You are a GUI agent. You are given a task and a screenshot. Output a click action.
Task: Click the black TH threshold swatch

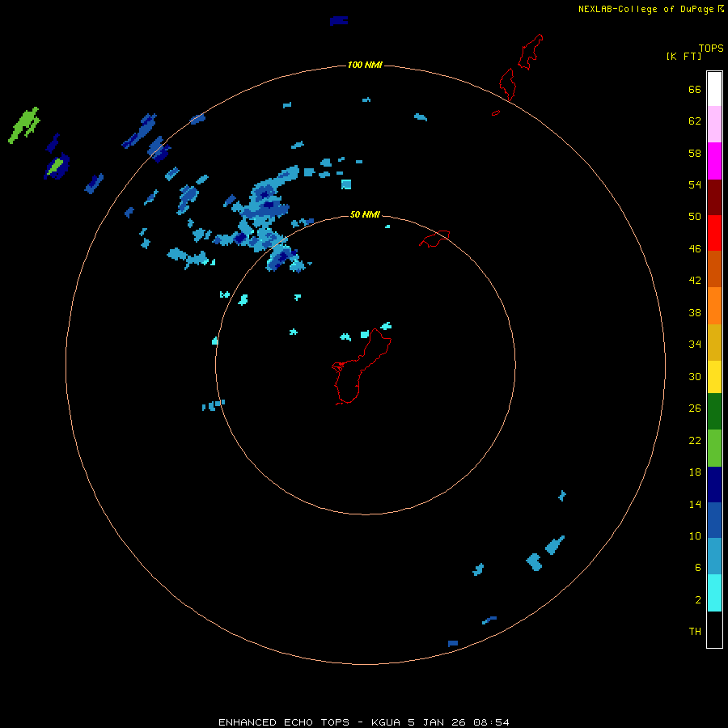714,629
